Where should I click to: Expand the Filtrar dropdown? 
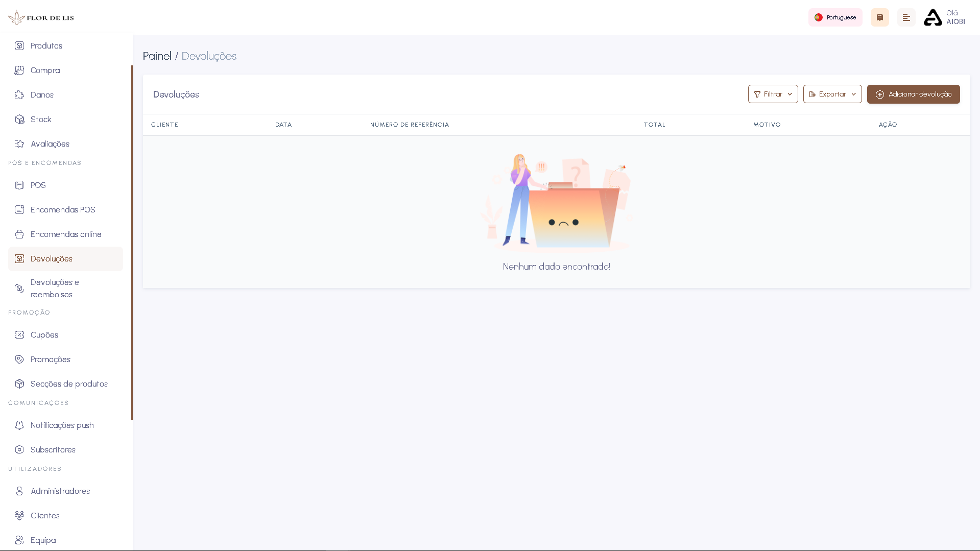(772, 94)
